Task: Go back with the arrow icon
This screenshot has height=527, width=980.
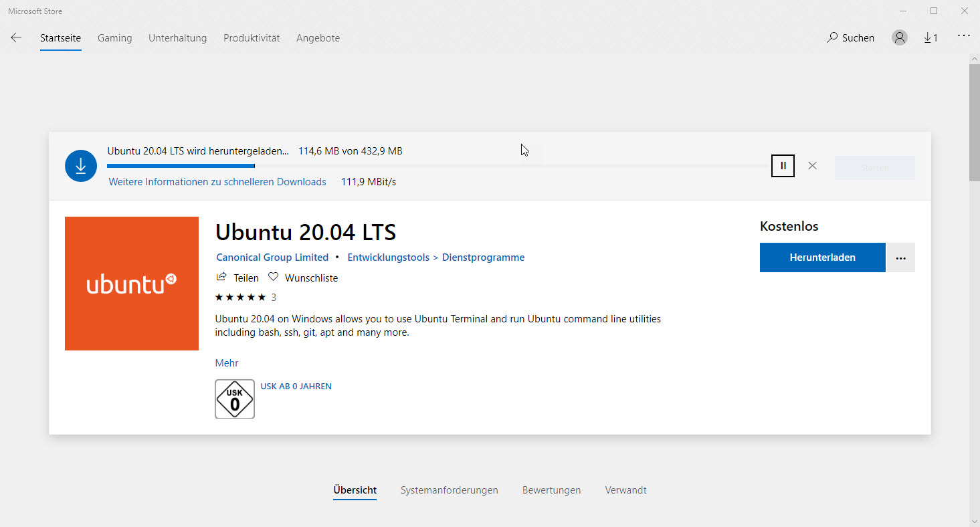Action: 16,37
